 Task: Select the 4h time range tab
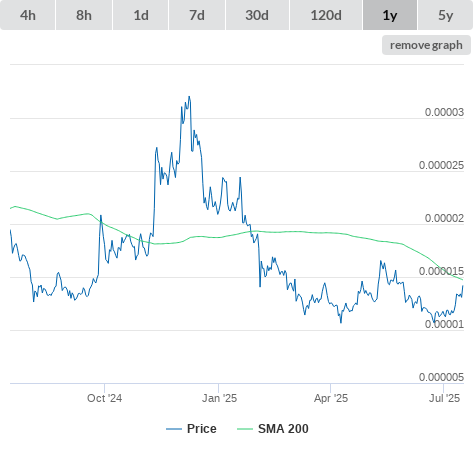28,15
